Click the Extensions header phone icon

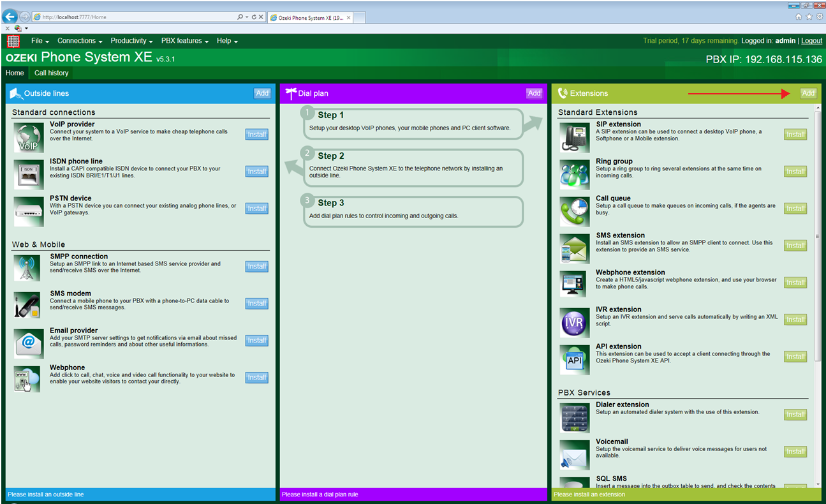(563, 93)
